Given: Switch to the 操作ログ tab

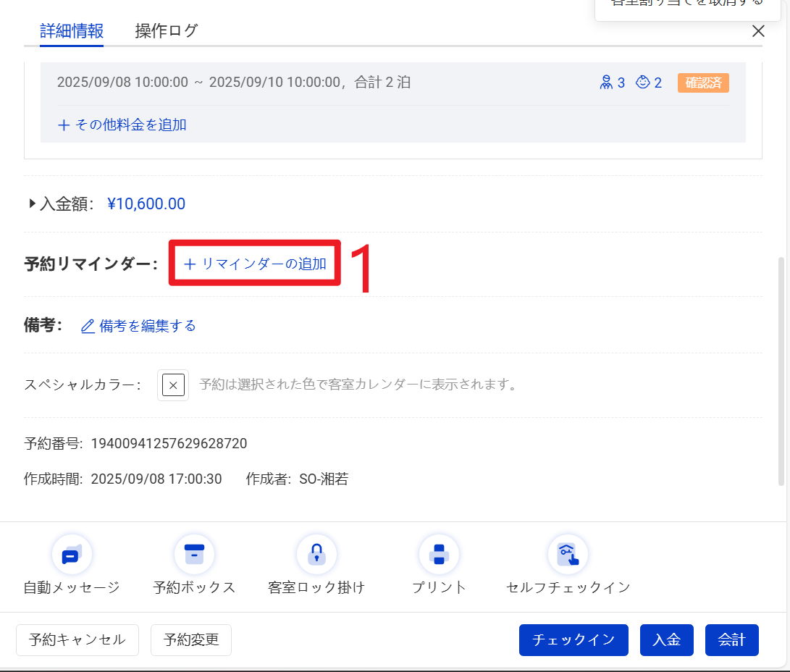Looking at the screenshot, I should (167, 31).
